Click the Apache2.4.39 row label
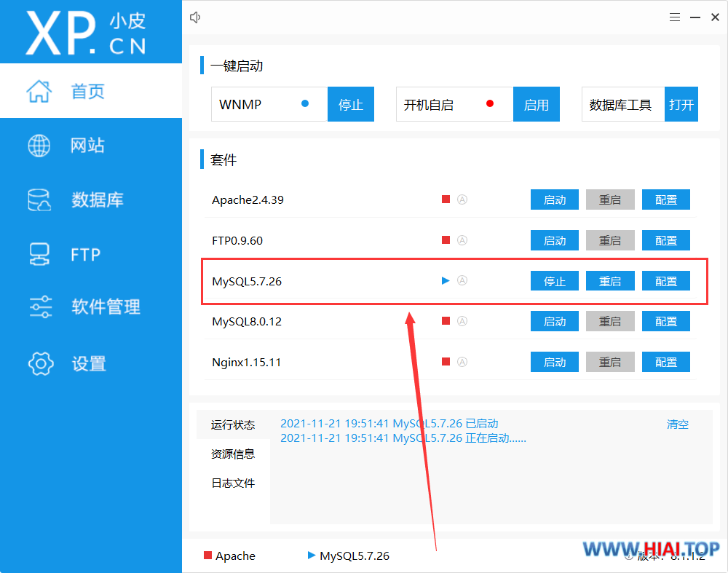Screen dimensions: 728x573 [248, 199]
